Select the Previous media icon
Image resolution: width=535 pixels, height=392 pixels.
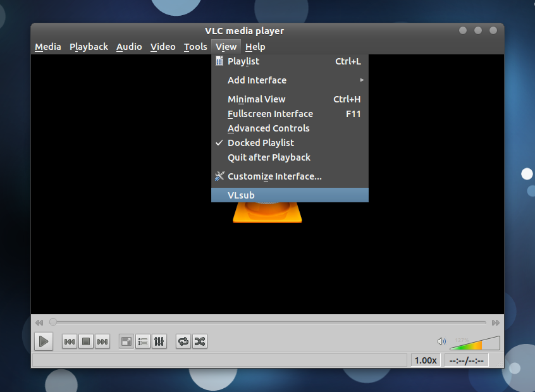coord(70,341)
